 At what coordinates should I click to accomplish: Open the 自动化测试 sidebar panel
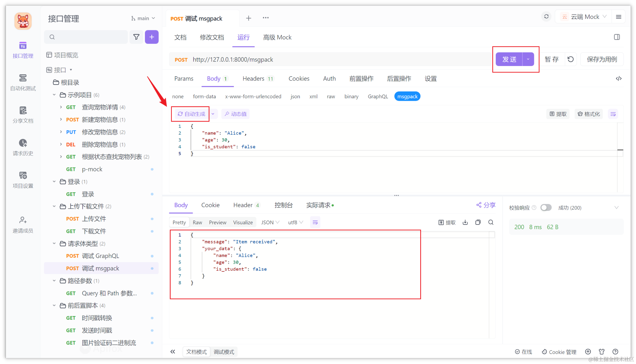(23, 83)
